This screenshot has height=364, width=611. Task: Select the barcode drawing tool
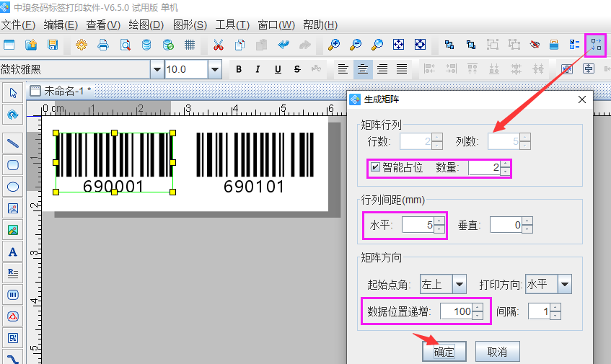coord(13,295)
